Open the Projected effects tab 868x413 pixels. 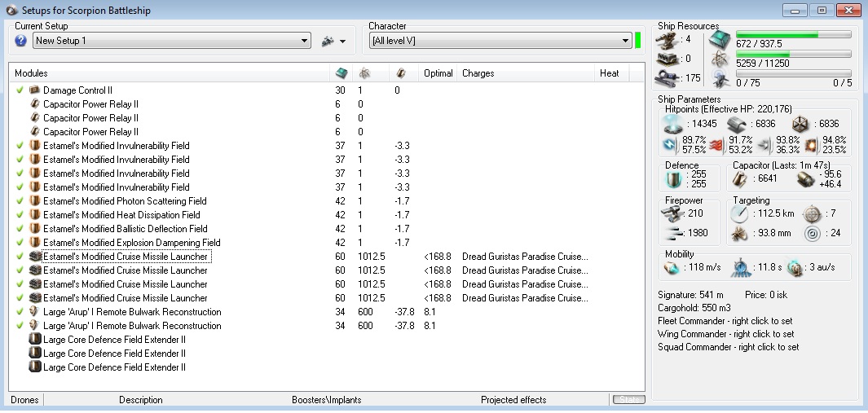click(513, 400)
